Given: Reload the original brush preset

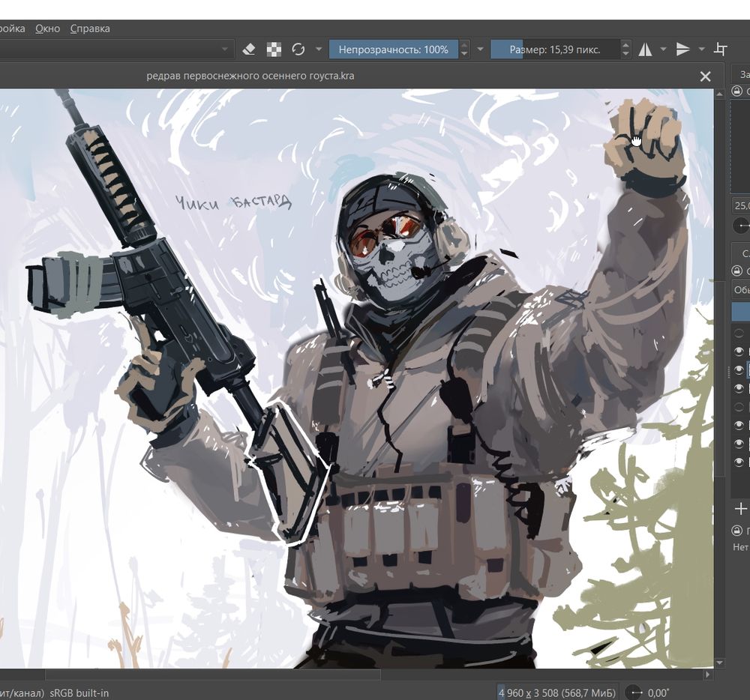Looking at the screenshot, I should (x=298, y=49).
